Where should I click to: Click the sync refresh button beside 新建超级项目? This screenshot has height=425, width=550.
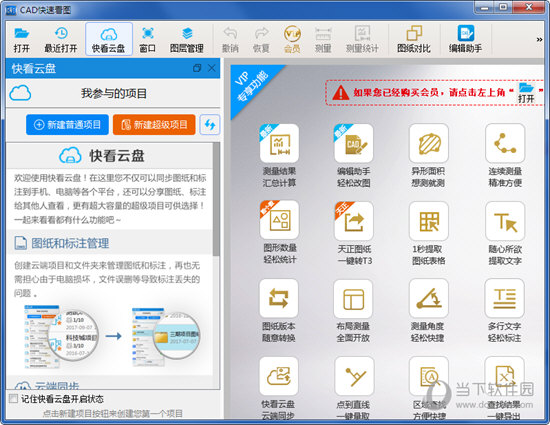point(210,124)
